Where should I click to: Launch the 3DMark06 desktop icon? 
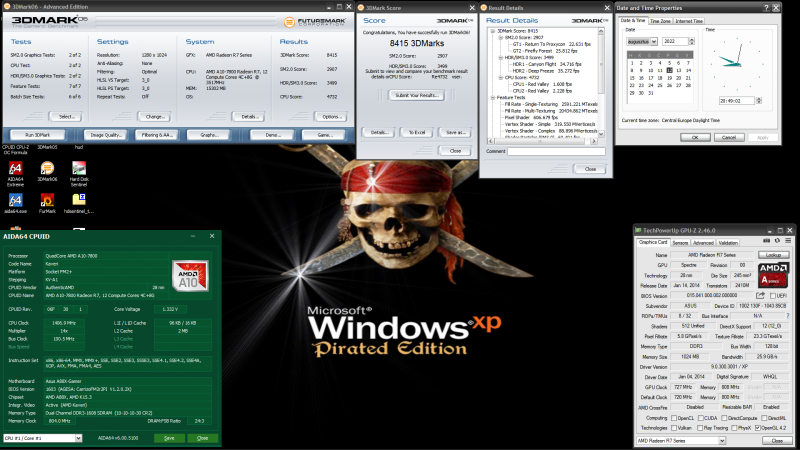(x=47, y=171)
